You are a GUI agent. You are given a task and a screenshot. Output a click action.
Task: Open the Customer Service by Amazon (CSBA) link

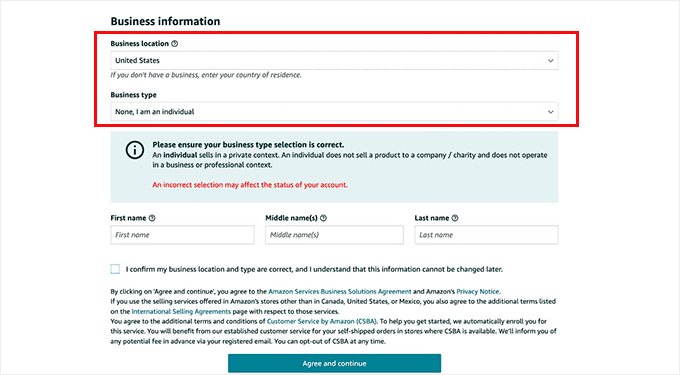(322, 322)
